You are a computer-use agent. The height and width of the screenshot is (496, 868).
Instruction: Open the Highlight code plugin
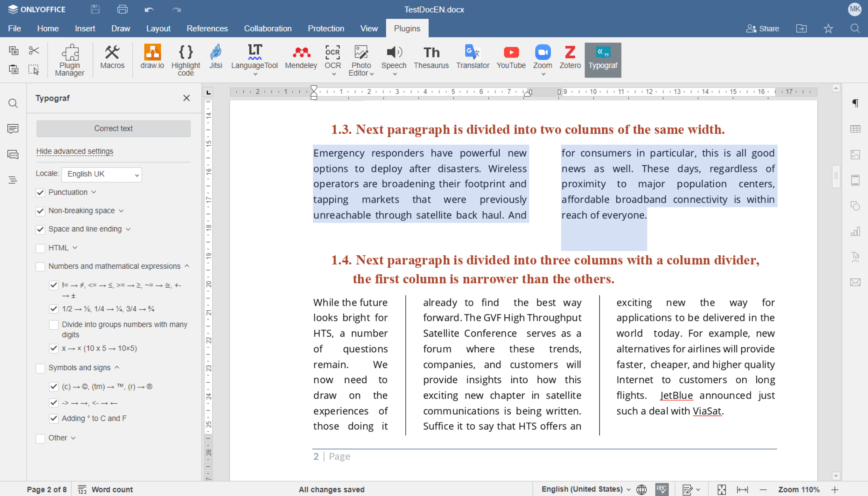point(185,60)
